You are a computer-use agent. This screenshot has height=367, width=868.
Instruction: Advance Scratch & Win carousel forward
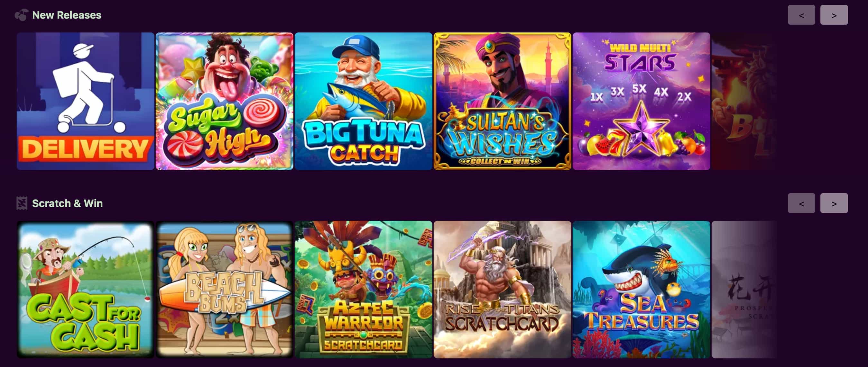[834, 203]
